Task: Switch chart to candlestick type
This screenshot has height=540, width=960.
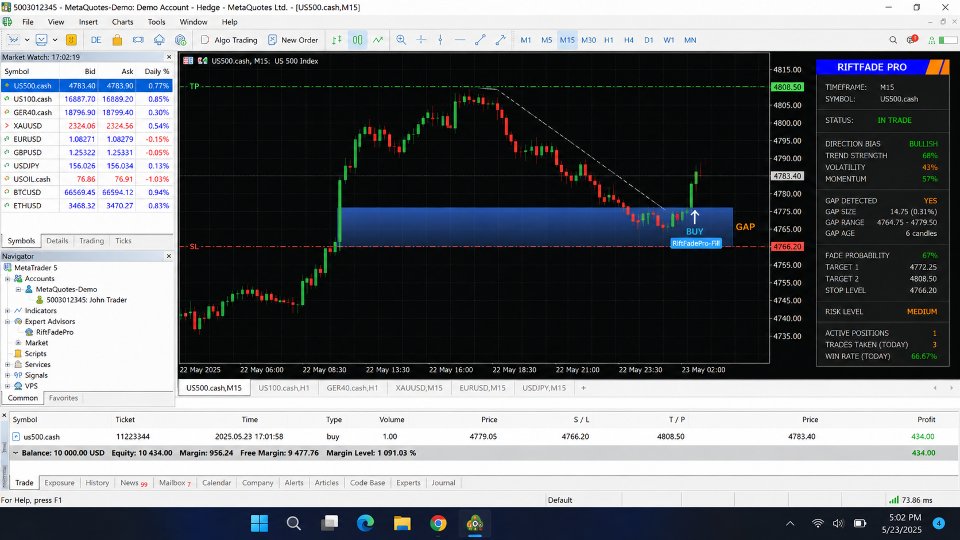Action: (x=358, y=40)
